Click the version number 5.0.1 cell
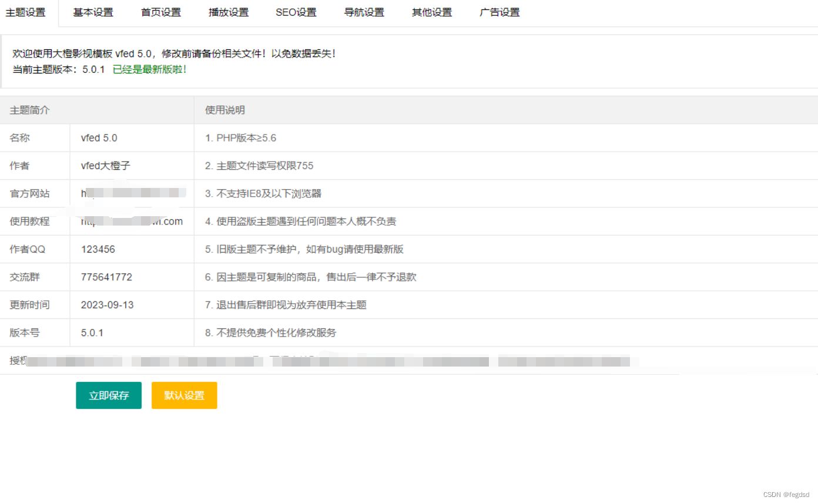This screenshot has width=818, height=504. pos(92,332)
